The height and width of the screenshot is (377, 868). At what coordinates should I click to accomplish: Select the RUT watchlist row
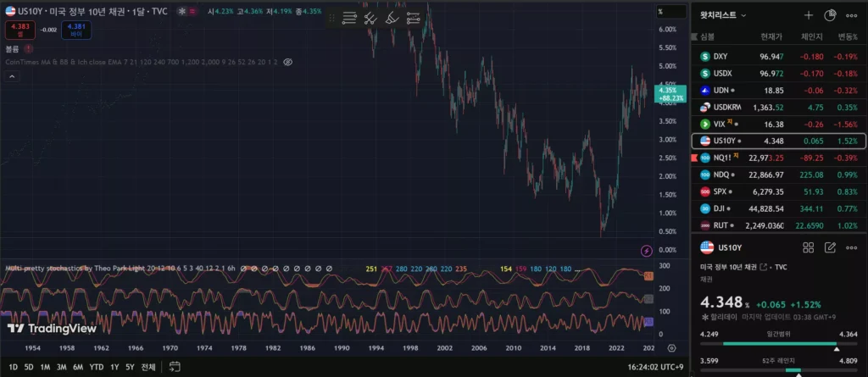point(779,225)
